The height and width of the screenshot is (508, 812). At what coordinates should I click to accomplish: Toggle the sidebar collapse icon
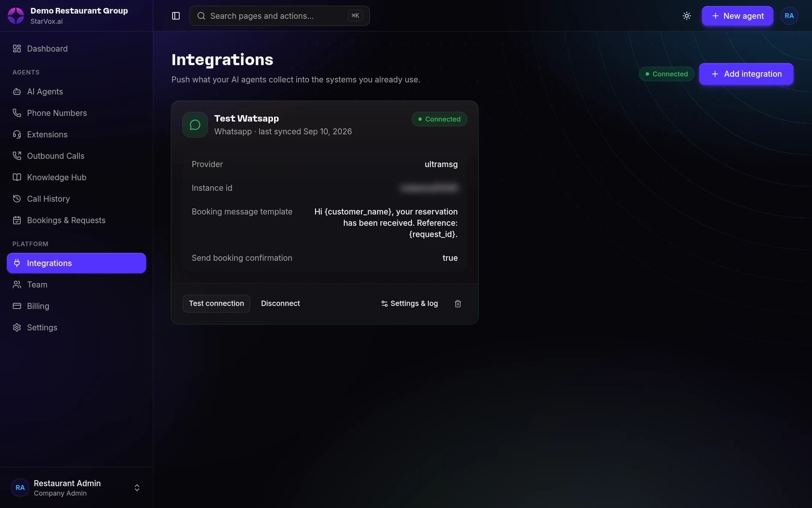click(x=176, y=16)
